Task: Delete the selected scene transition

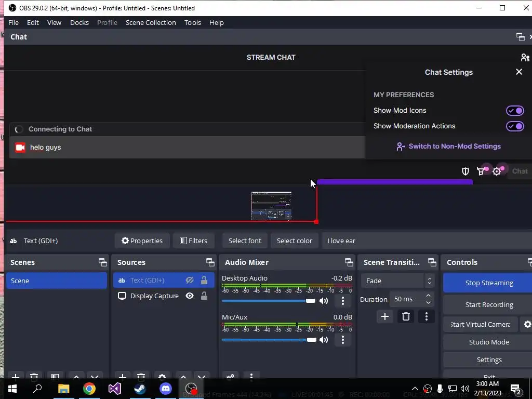Action: pos(406,316)
